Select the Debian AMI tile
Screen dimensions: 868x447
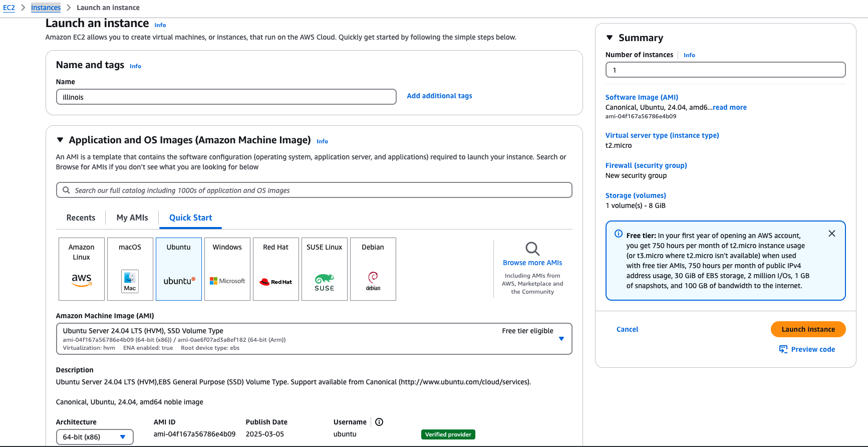[373, 269]
